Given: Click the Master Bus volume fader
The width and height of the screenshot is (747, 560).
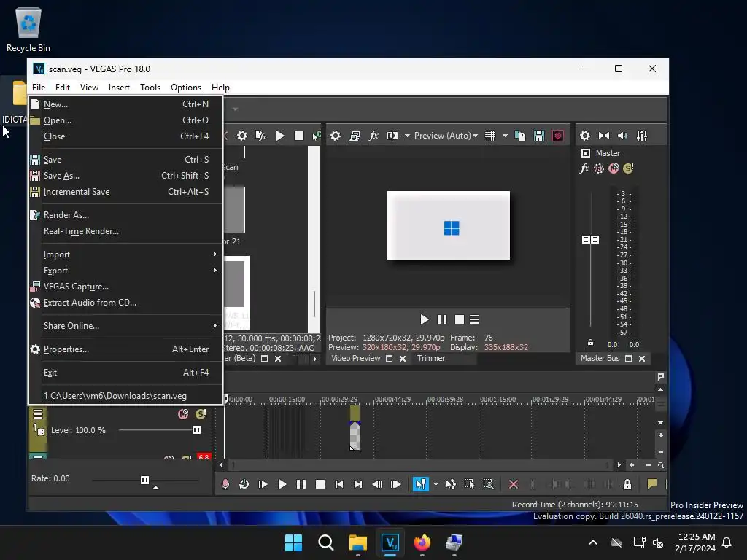Looking at the screenshot, I should pos(590,239).
